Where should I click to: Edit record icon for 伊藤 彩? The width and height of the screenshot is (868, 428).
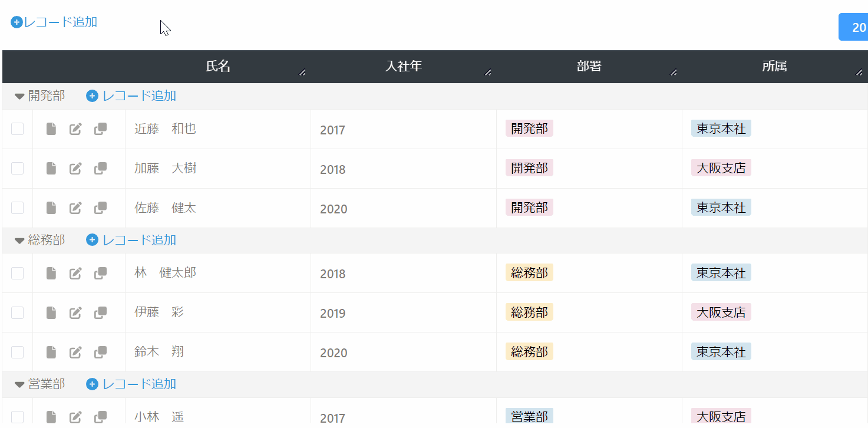(75, 312)
